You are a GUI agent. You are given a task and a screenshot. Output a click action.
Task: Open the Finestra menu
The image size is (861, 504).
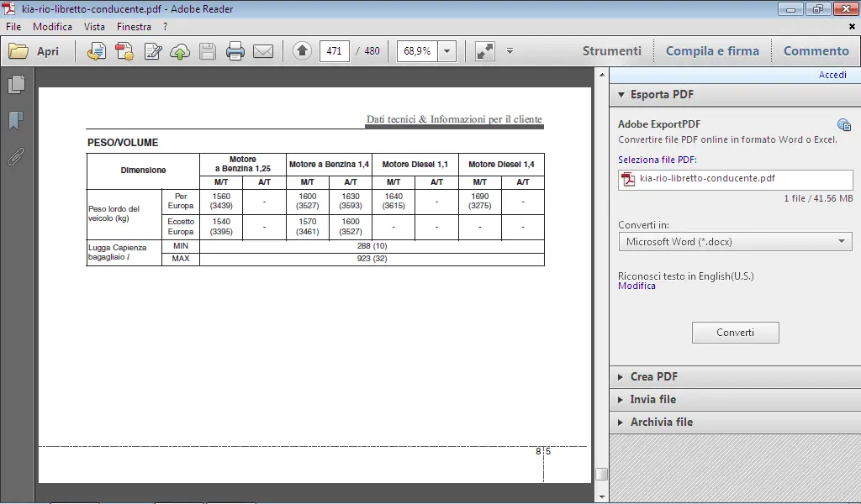[134, 26]
